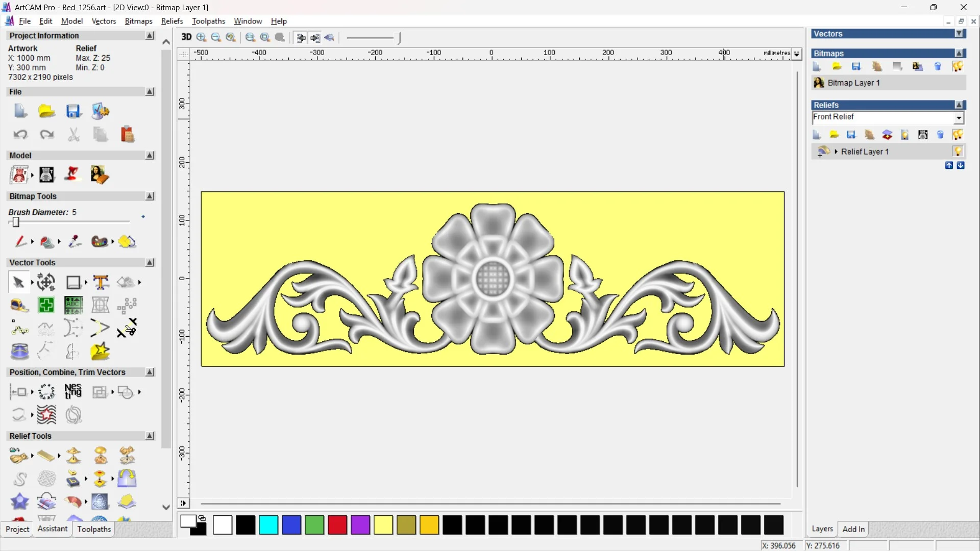Switch to the Assistant tab
This screenshot has height=551, width=980.
click(x=52, y=529)
